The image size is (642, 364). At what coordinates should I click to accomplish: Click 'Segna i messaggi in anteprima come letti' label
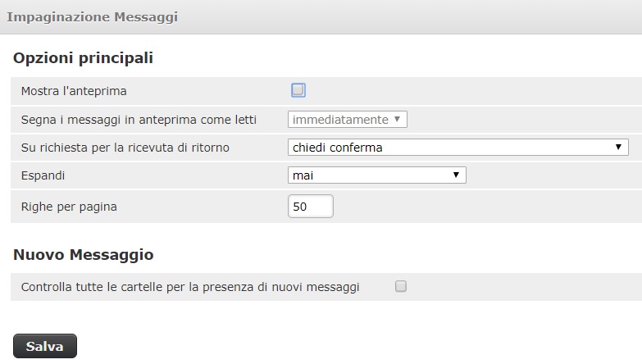coord(139,120)
